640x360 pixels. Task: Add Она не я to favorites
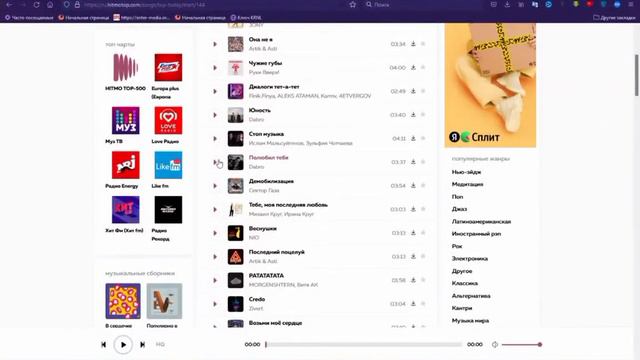click(x=423, y=44)
